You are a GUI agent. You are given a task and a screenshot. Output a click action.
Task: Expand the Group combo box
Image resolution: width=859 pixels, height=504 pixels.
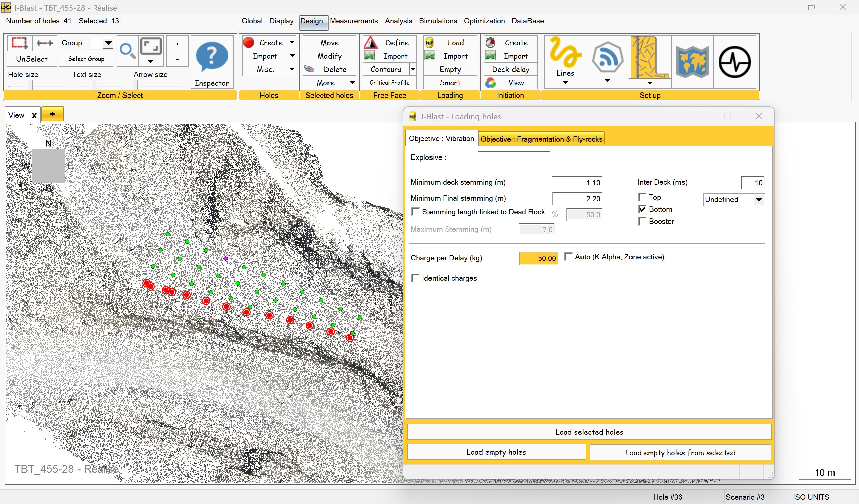tap(108, 43)
